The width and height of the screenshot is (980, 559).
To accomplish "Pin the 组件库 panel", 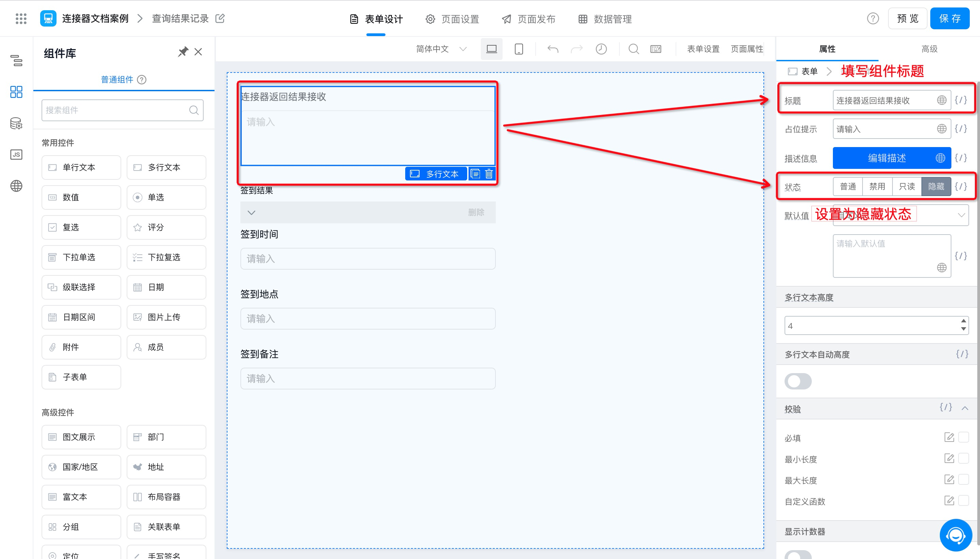I will pos(183,52).
